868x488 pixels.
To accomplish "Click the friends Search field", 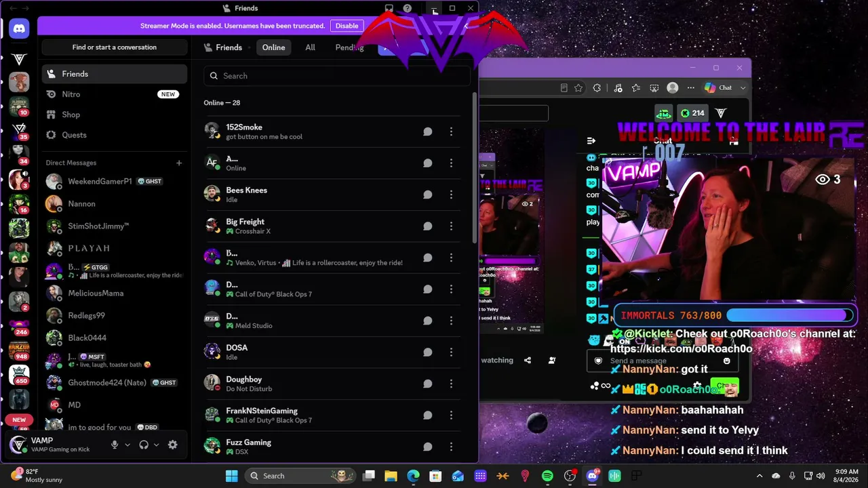I will tap(336, 76).
